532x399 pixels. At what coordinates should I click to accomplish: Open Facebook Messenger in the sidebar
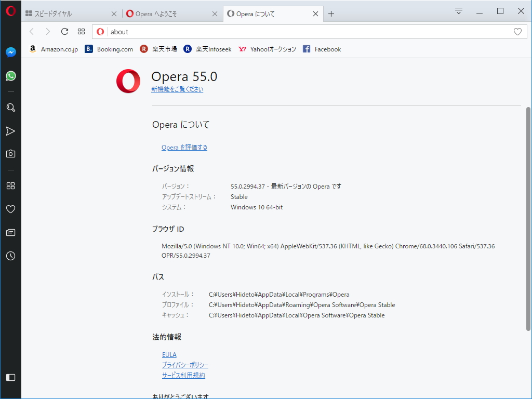click(x=10, y=51)
